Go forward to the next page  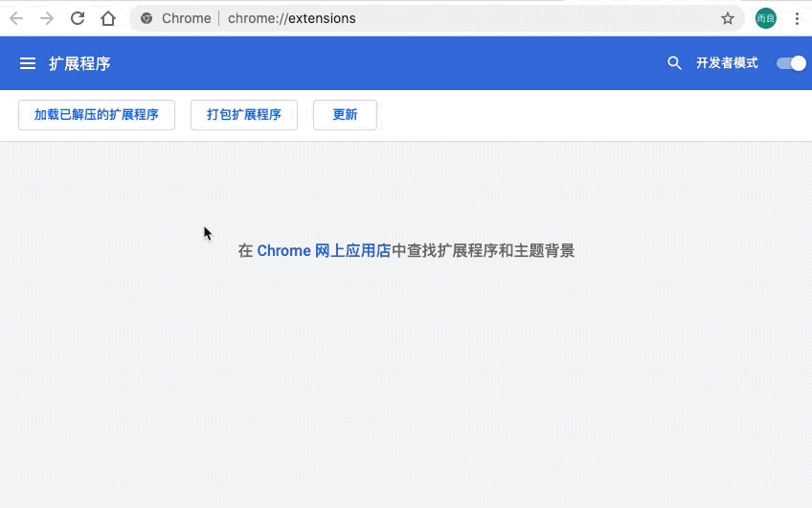point(47,18)
